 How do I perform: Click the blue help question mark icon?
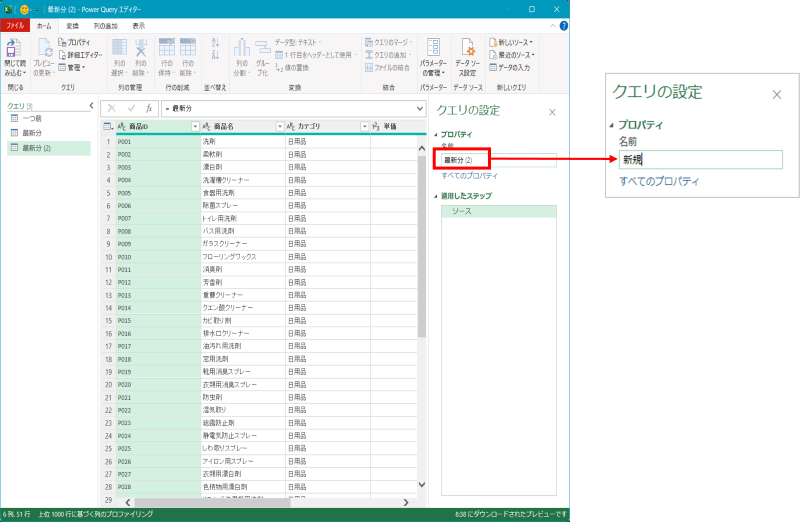point(564,26)
